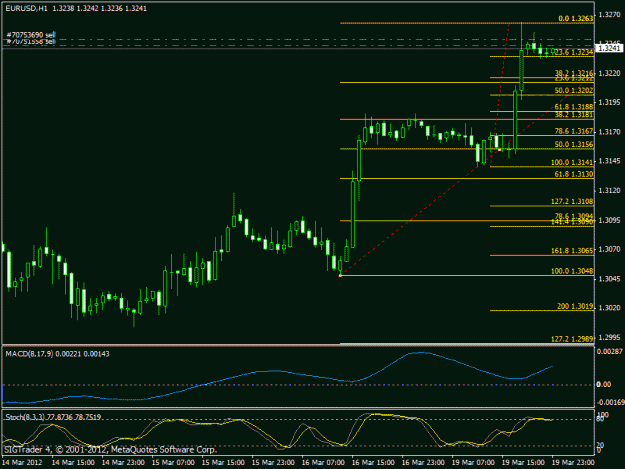Click the 15 Mar 15:00 time label

click(223, 462)
